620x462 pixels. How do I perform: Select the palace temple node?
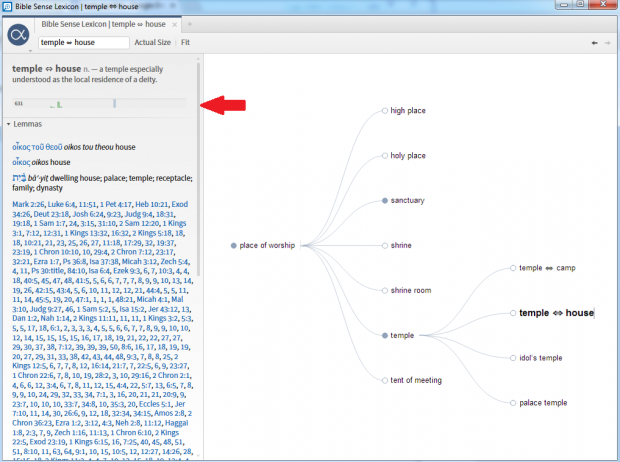tap(542, 402)
